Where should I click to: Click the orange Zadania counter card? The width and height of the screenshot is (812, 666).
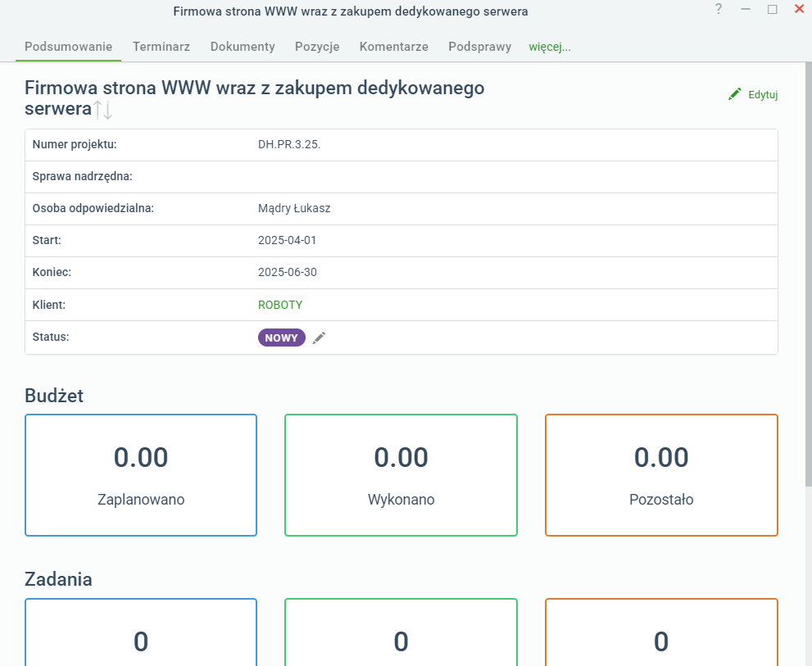(661, 632)
